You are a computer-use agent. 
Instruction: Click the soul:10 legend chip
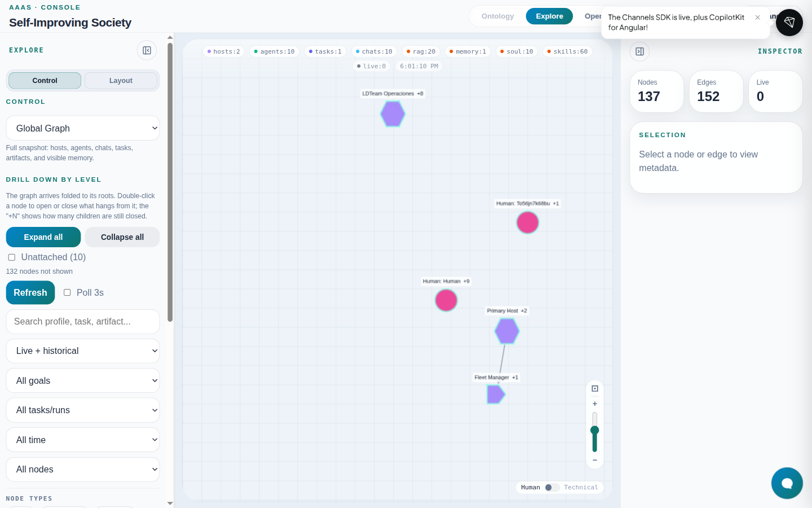pyautogui.click(x=517, y=51)
